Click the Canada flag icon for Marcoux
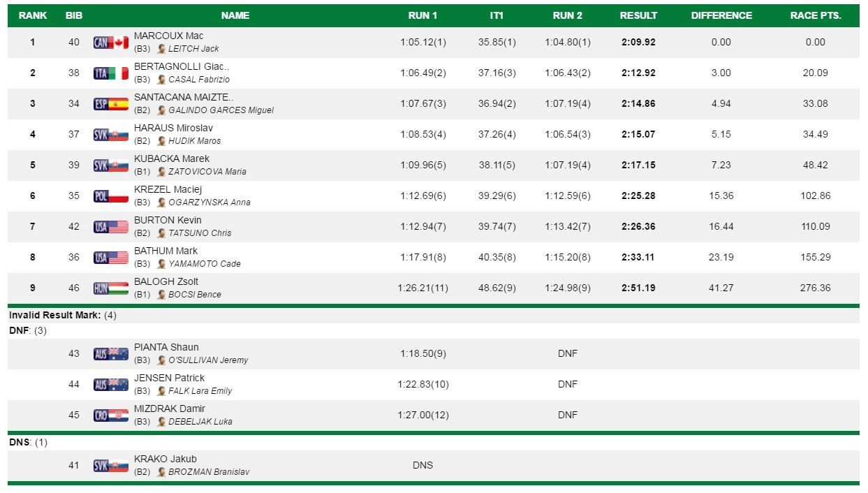 click(x=111, y=43)
